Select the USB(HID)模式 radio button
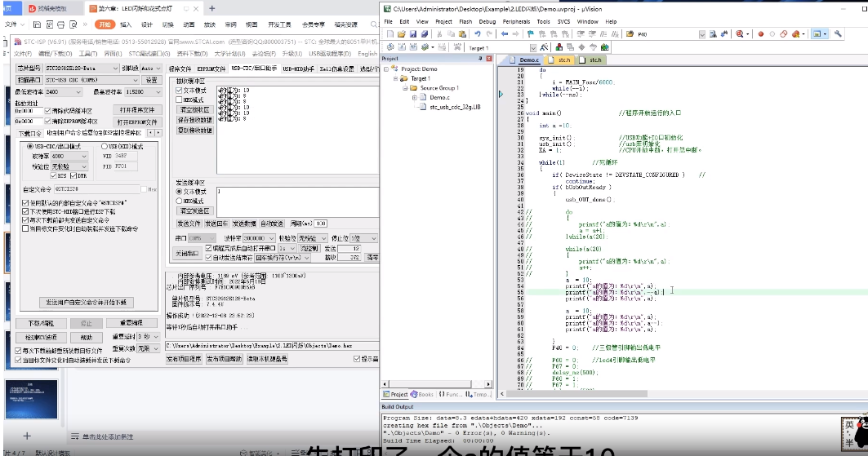Image resolution: width=868 pixels, height=456 pixels. coord(104,147)
